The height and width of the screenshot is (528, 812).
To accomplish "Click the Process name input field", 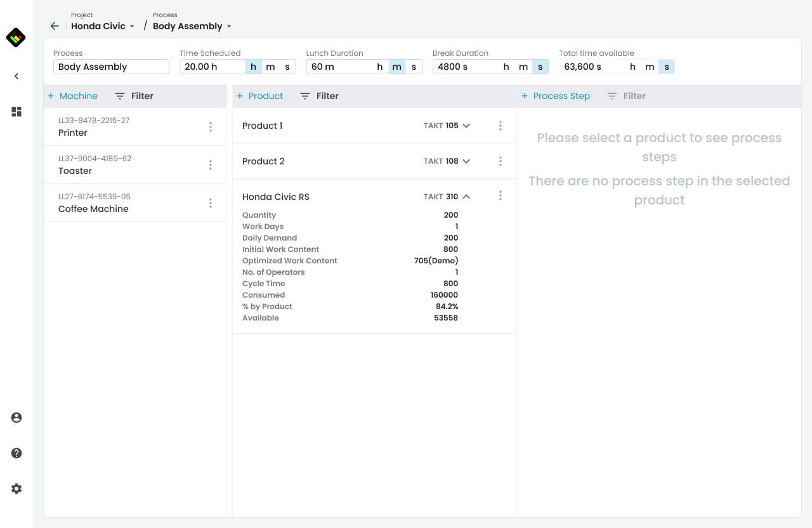I will (x=111, y=67).
